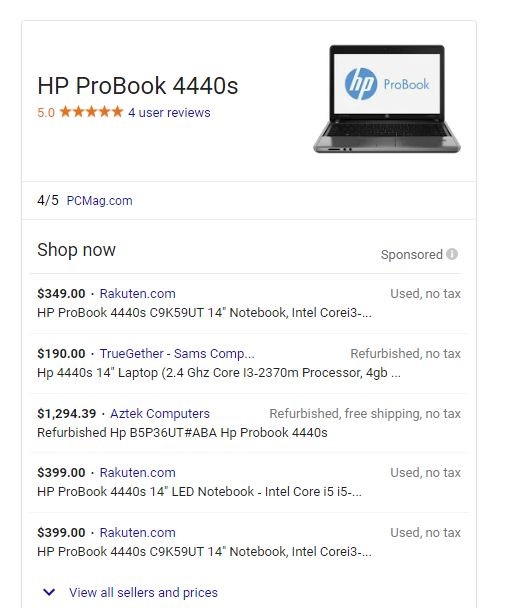
Task: Open the 4 user reviews link
Action: (169, 112)
